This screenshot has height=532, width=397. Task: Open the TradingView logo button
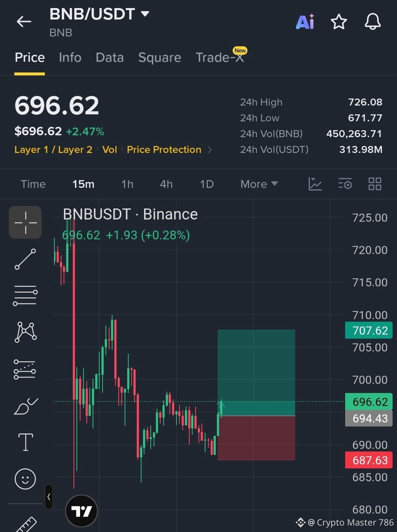81,511
